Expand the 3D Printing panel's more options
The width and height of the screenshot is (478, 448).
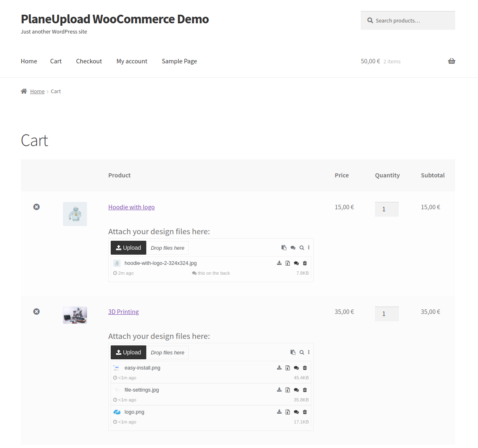pos(309,352)
